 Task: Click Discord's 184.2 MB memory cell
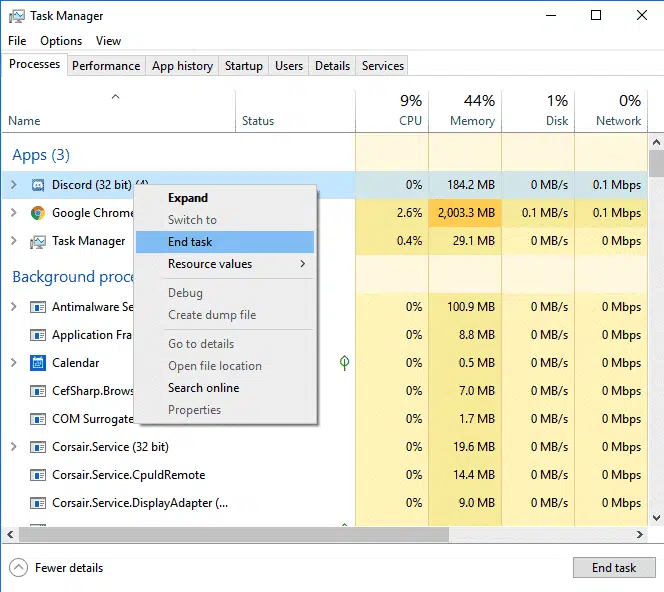click(x=465, y=185)
